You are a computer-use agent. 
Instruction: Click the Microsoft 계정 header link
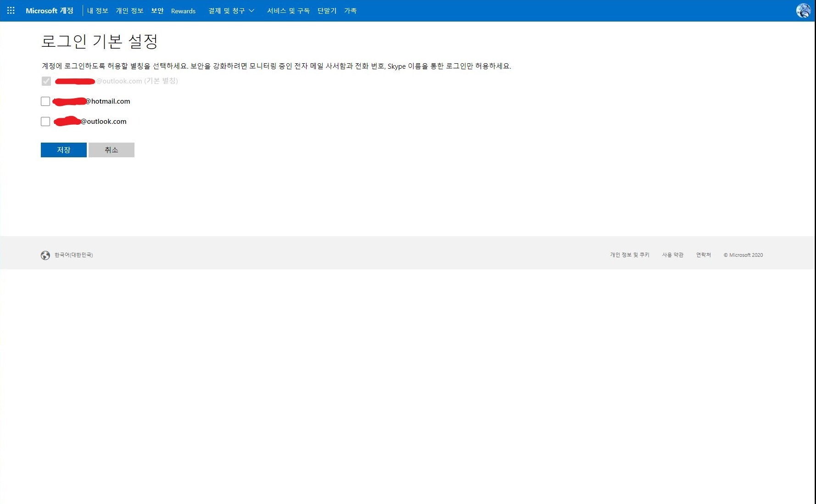[50, 11]
